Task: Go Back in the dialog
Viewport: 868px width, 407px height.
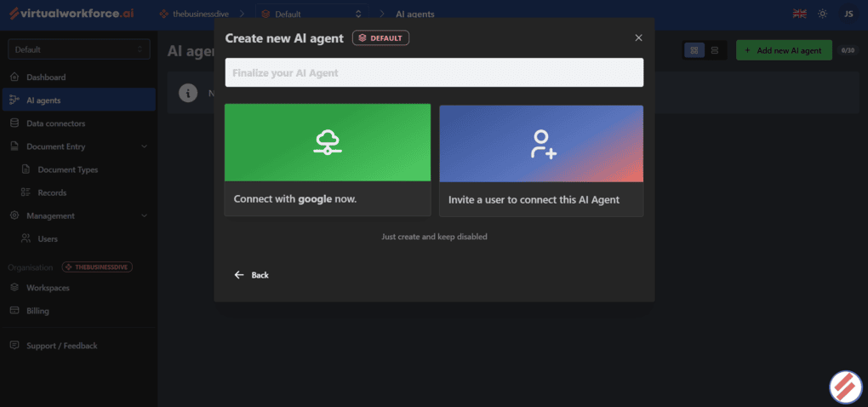Action: tap(251, 275)
